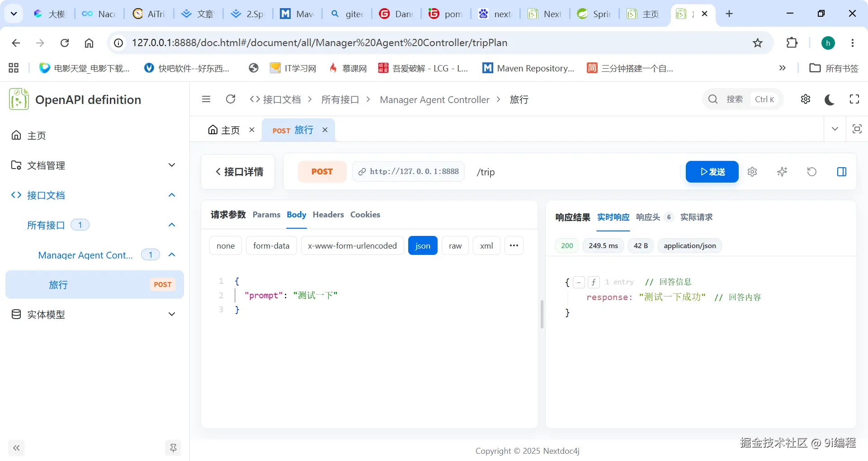
Task: Open request settings gear next to Send
Action: (752, 172)
